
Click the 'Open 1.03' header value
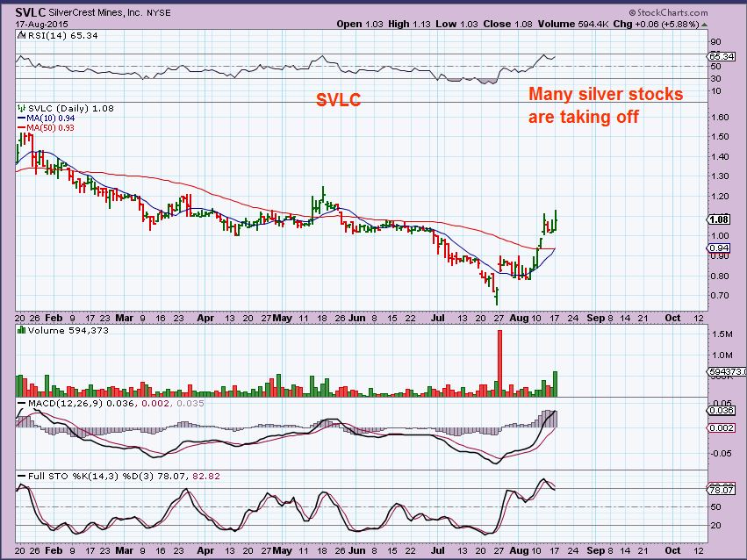pos(359,24)
